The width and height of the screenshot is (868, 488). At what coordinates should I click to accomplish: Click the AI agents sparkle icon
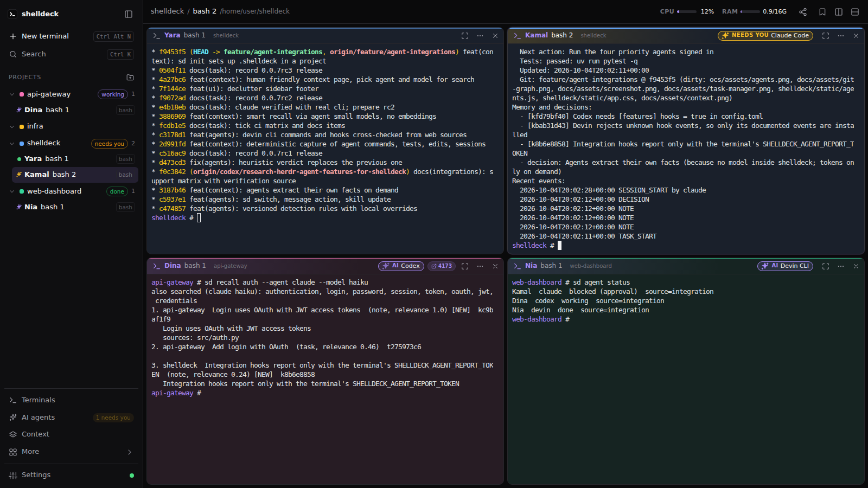[13, 418]
